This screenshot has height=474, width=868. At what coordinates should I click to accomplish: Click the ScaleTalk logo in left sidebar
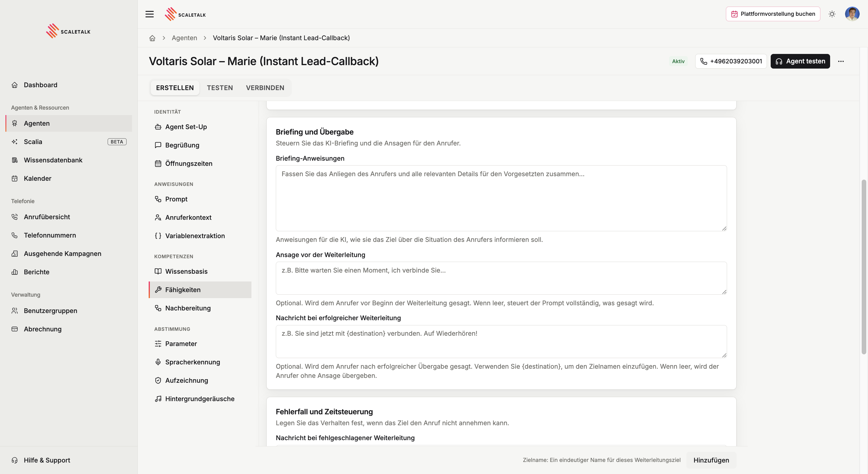coord(68,31)
